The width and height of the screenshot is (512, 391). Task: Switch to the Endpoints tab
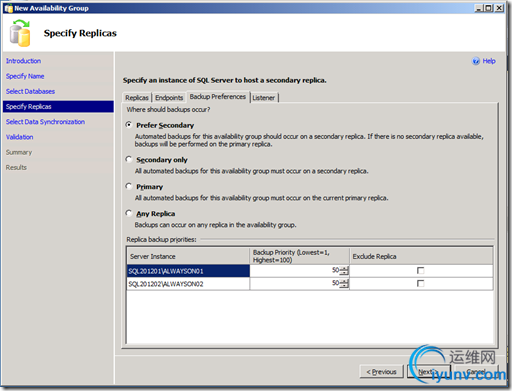169,98
